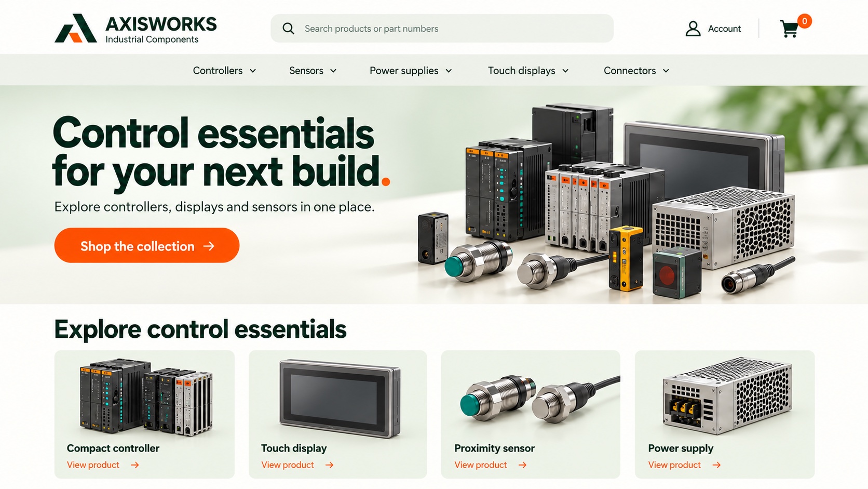Click the Touch display card title
The height and width of the screenshot is (489, 868).
coord(294,448)
